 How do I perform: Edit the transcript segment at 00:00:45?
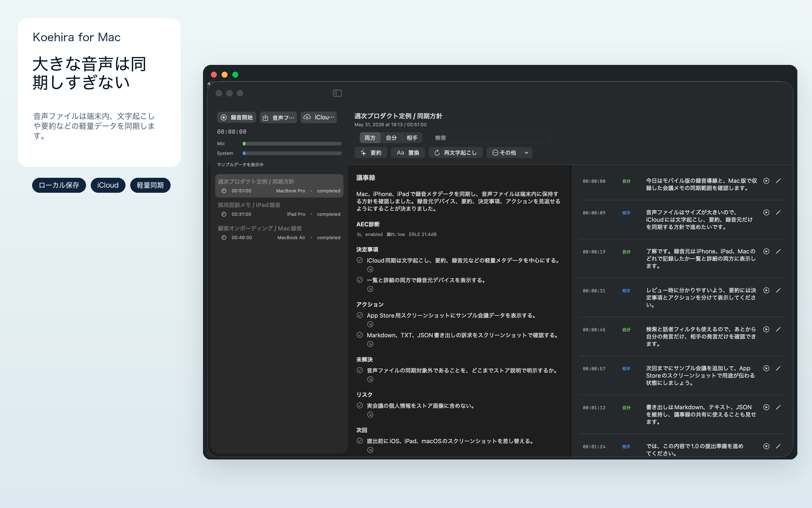(x=778, y=329)
